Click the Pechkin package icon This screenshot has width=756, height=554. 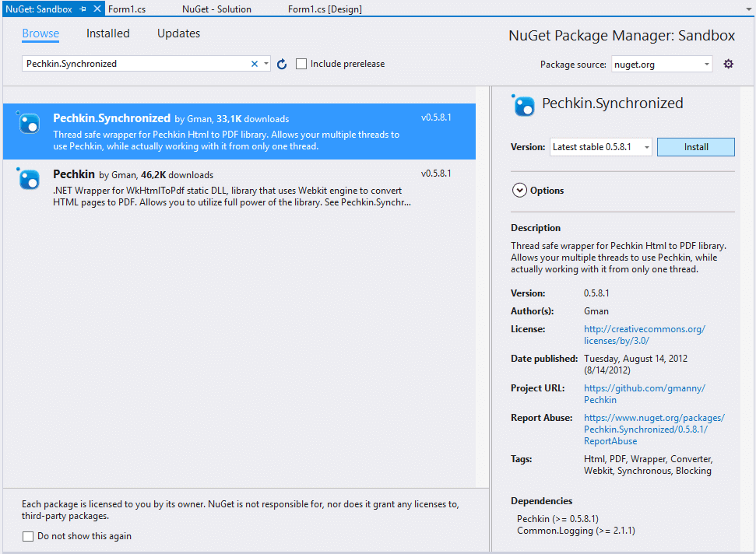[x=28, y=180]
